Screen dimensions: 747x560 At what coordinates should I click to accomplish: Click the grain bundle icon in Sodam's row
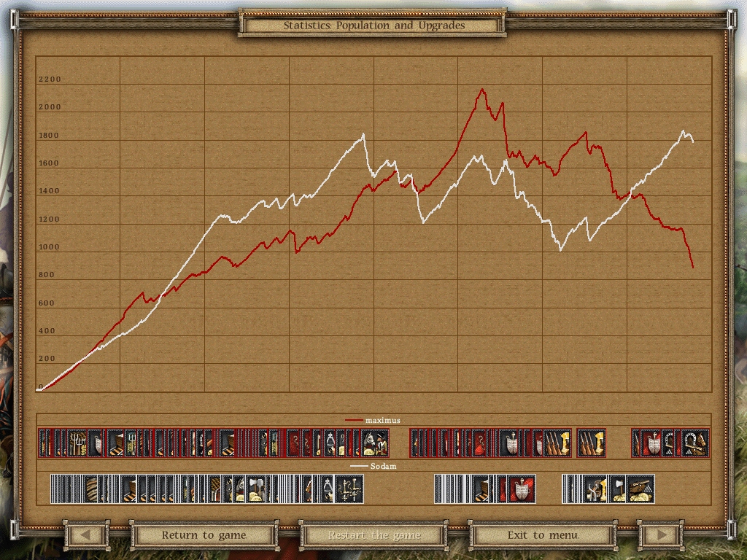91,489
